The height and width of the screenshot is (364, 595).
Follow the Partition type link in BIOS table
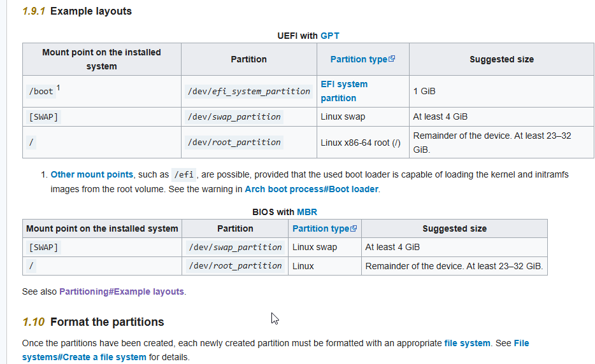[320, 228]
